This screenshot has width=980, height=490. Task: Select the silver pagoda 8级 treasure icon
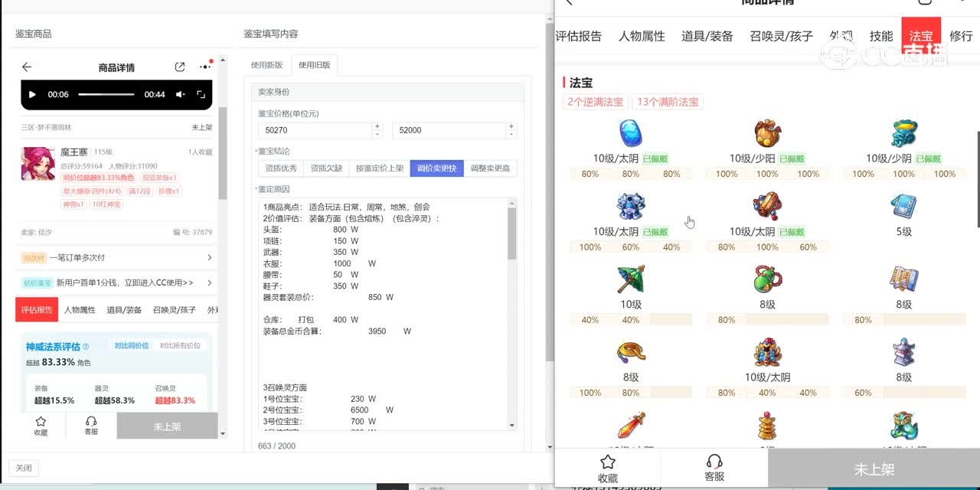[x=904, y=352]
